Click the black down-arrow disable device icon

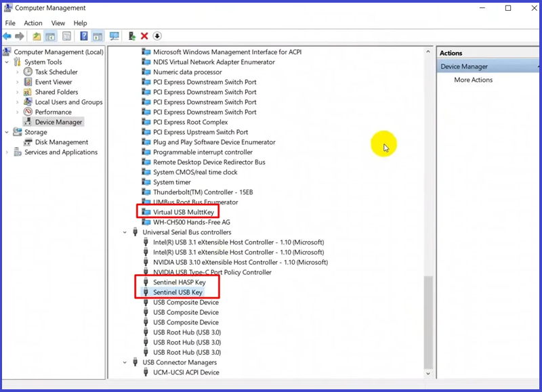point(157,36)
